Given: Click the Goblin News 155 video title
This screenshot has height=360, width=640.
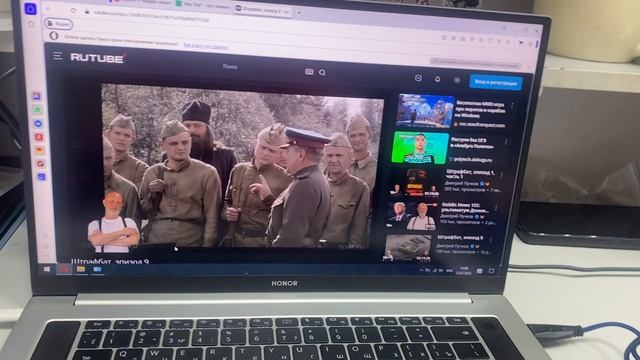Looking at the screenshot, I should 465,207.
